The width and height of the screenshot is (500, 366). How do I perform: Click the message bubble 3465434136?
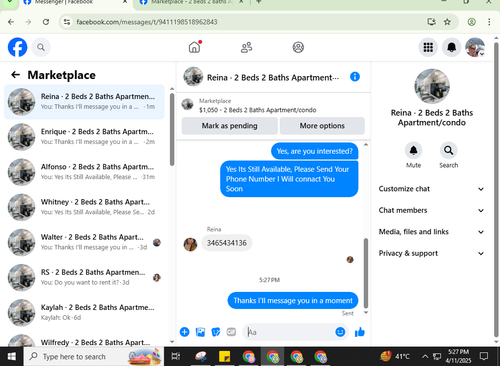(227, 243)
